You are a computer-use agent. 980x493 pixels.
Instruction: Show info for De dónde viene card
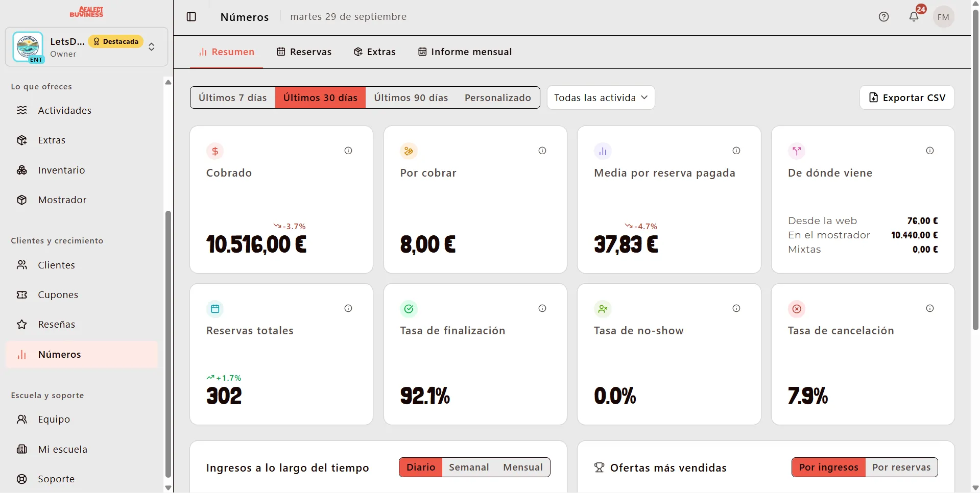point(930,151)
